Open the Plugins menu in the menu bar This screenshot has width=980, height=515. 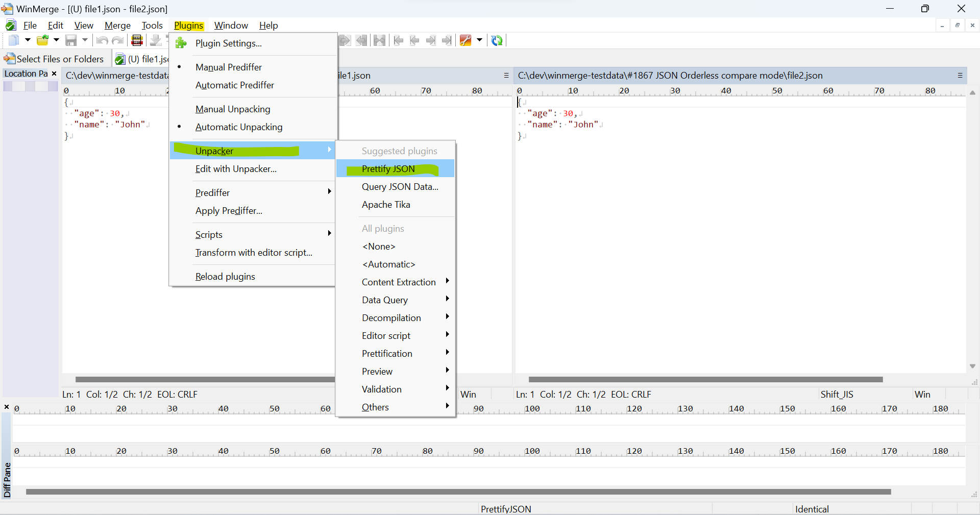(x=189, y=25)
